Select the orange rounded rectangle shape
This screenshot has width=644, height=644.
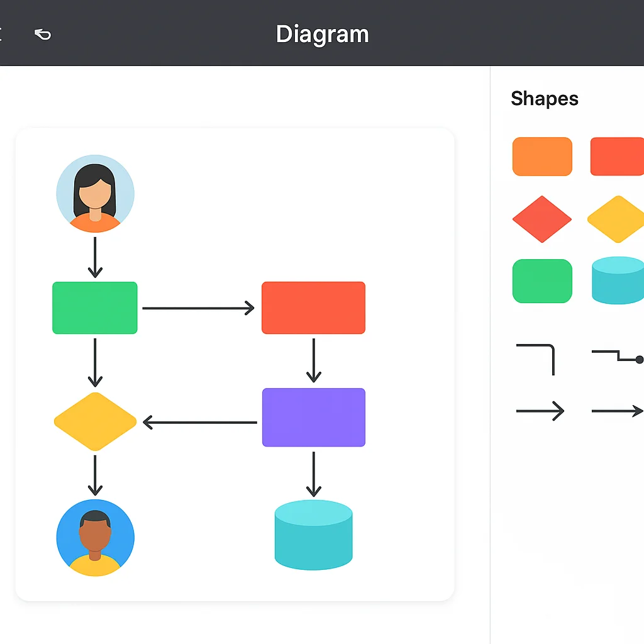tap(542, 156)
